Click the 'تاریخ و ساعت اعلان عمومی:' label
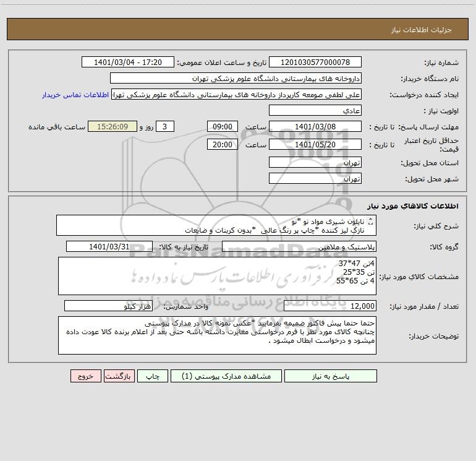The height and width of the screenshot is (461, 476). (221, 62)
